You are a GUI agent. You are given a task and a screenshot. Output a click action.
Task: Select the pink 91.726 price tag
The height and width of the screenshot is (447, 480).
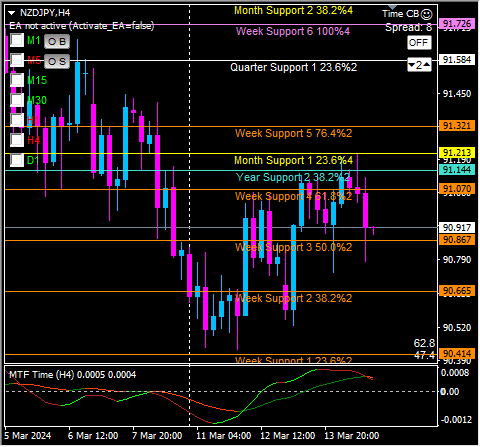pos(457,24)
